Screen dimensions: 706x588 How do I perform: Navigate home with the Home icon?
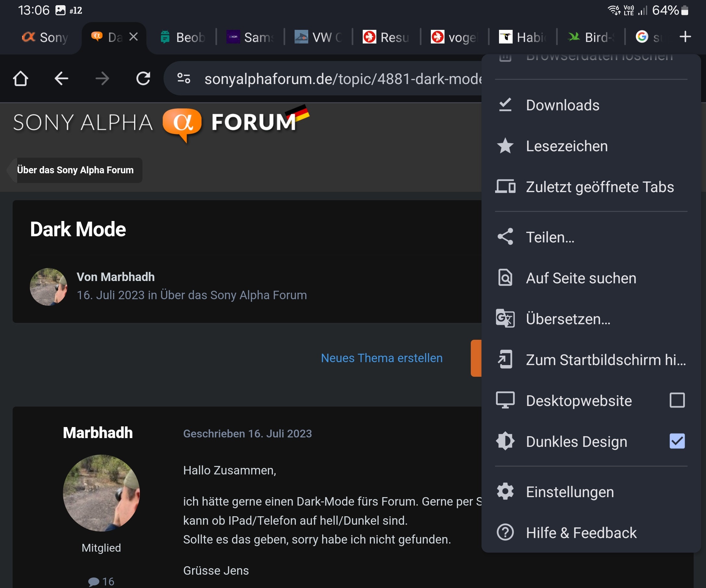[x=21, y=78]
